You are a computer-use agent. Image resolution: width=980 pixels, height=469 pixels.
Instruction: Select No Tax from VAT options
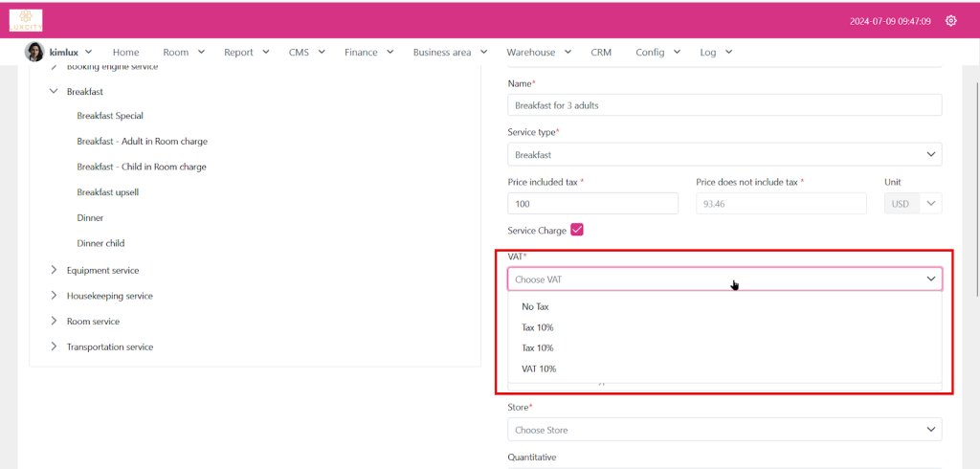point(535,307)
